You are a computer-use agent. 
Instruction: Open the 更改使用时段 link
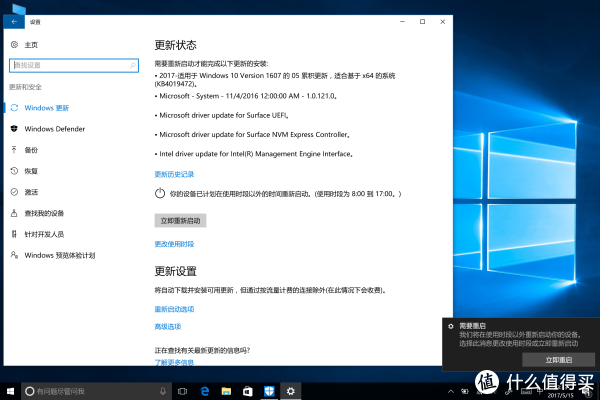pyautogui.click(x=174, y=244)
